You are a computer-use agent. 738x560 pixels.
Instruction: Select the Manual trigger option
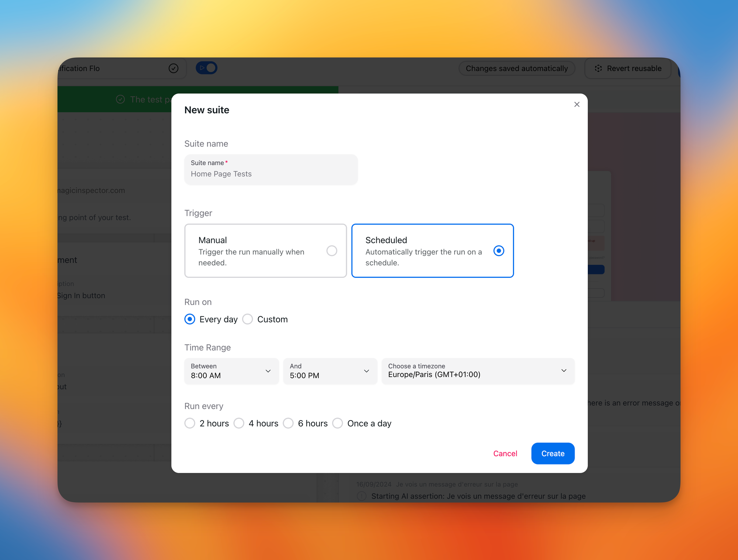click(332, 251)
